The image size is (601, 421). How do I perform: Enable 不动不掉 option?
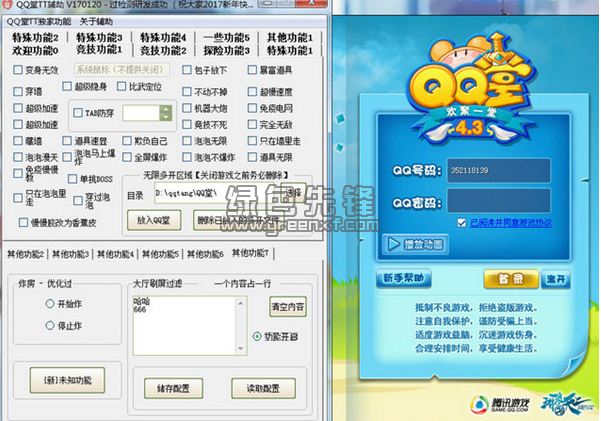tap(187, 91)
